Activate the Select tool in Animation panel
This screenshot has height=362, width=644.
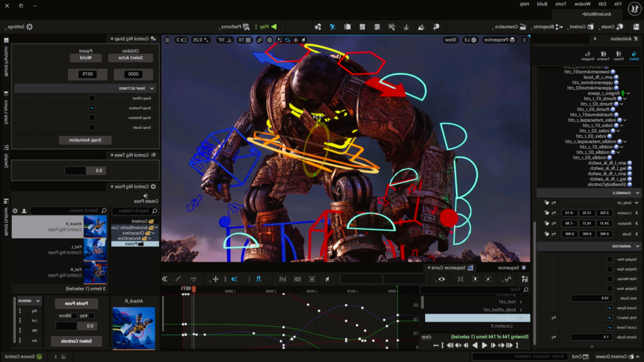[x=634, y=56]
